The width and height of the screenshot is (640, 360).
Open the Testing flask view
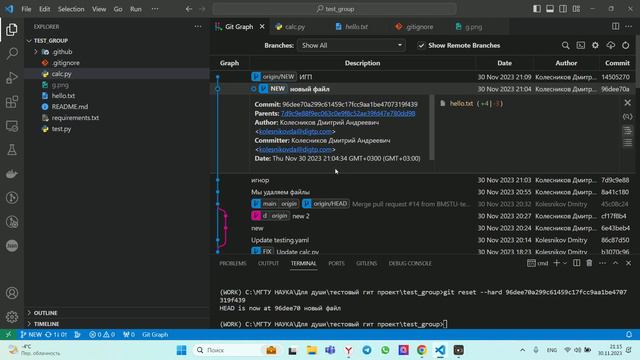(12, 150)
